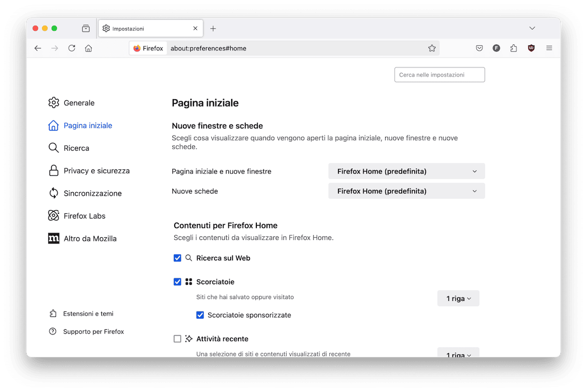Viewport: 587px width, 392px height.
Task: Click the Firefox identity badge in address bar
Action: (x=148, y=48)
